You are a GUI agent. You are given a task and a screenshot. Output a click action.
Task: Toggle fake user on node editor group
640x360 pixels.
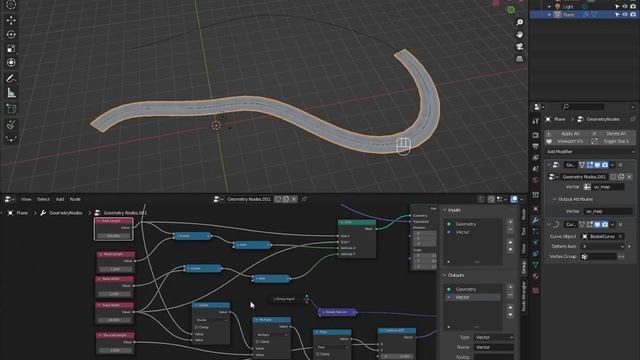coord(278,199)
